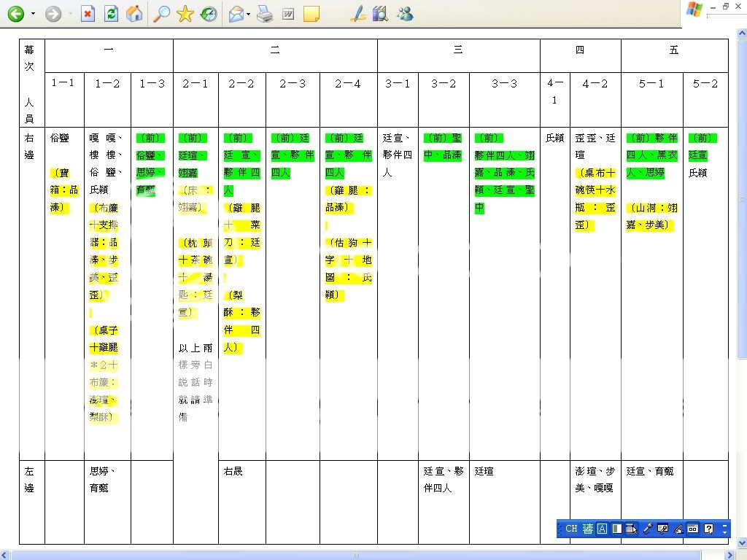Open Search with the magnifying glass
Screen dimensions: 747x560
coord(161,14)
